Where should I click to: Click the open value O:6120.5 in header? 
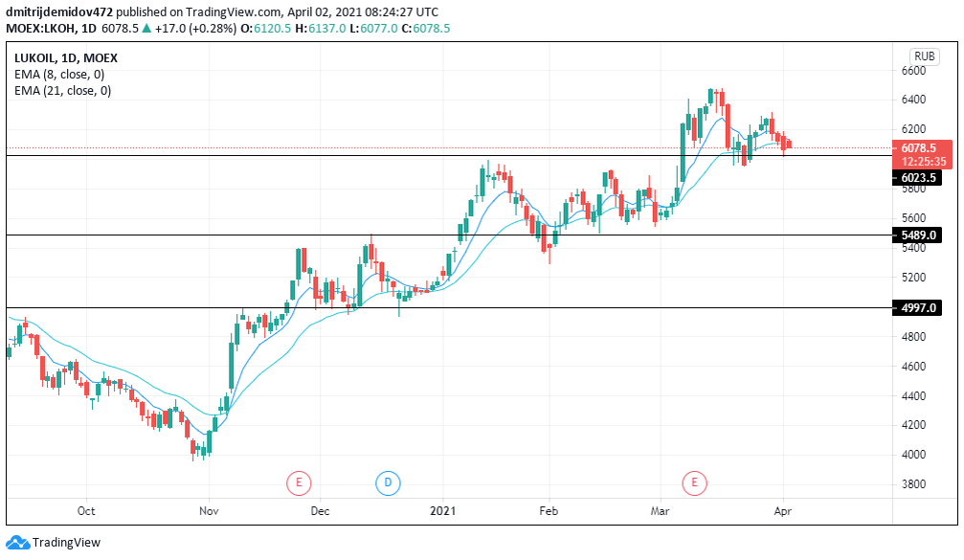[265, 29]
